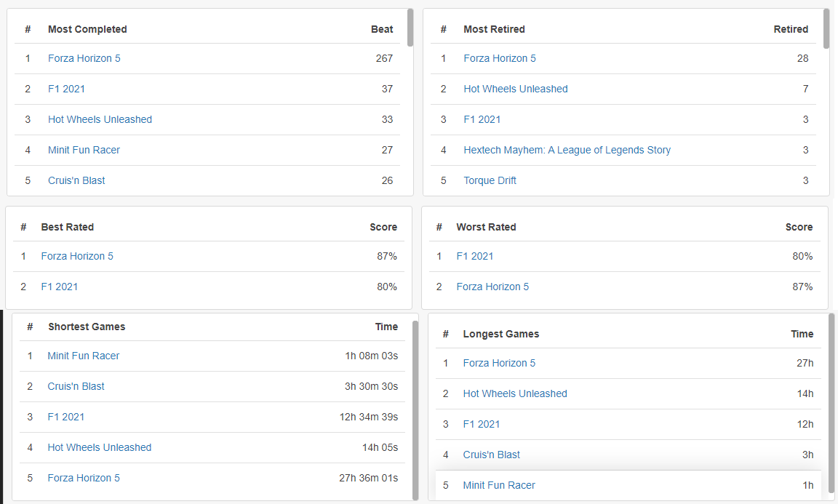
Task: Open F1 2021 in Worst Rated list
Action: [474, 256]
